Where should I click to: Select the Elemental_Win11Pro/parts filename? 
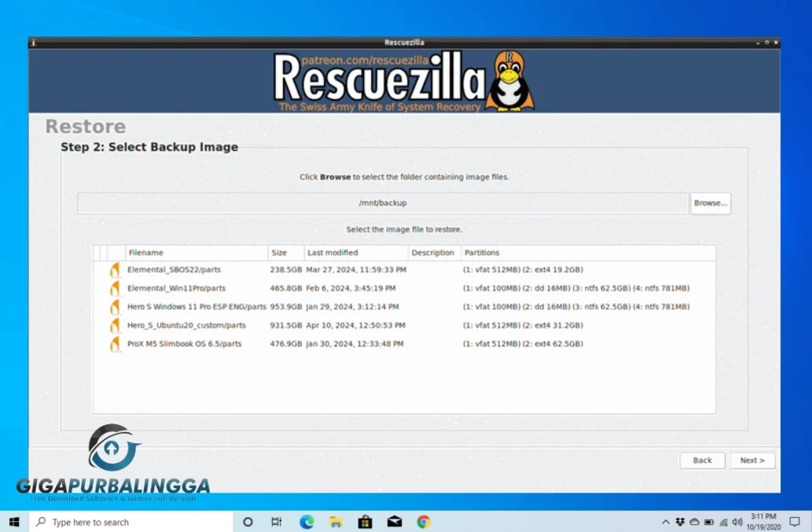point(177,288)
